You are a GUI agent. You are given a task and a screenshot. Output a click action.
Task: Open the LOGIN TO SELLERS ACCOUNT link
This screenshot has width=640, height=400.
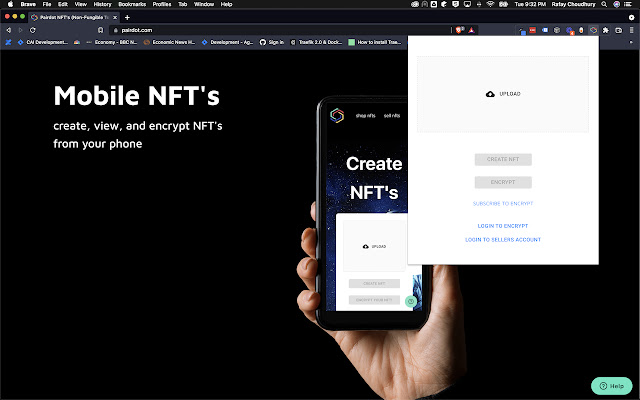click(x=503, y=240)
